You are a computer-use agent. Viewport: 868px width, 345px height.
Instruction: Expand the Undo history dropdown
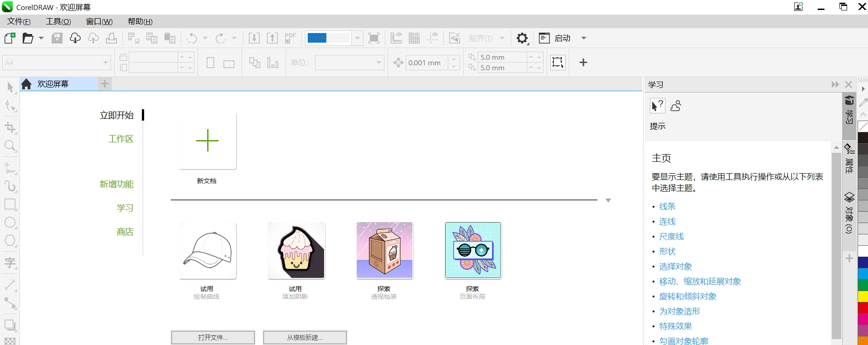(205, 38)
